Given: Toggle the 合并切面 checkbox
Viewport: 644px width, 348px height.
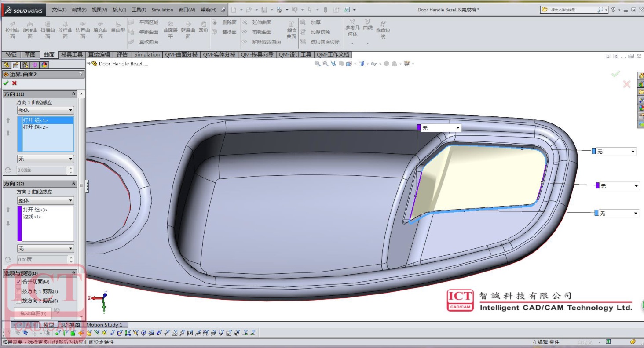Looking at the screenshot, I should [x=18, y=282].
